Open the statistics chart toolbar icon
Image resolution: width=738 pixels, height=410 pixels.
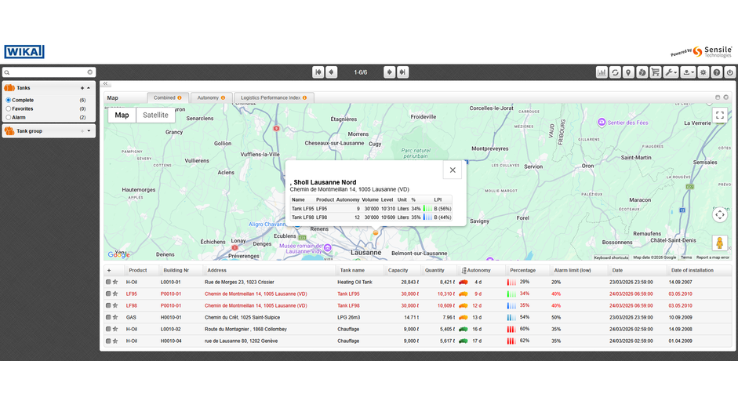click(x=602, y=72)
